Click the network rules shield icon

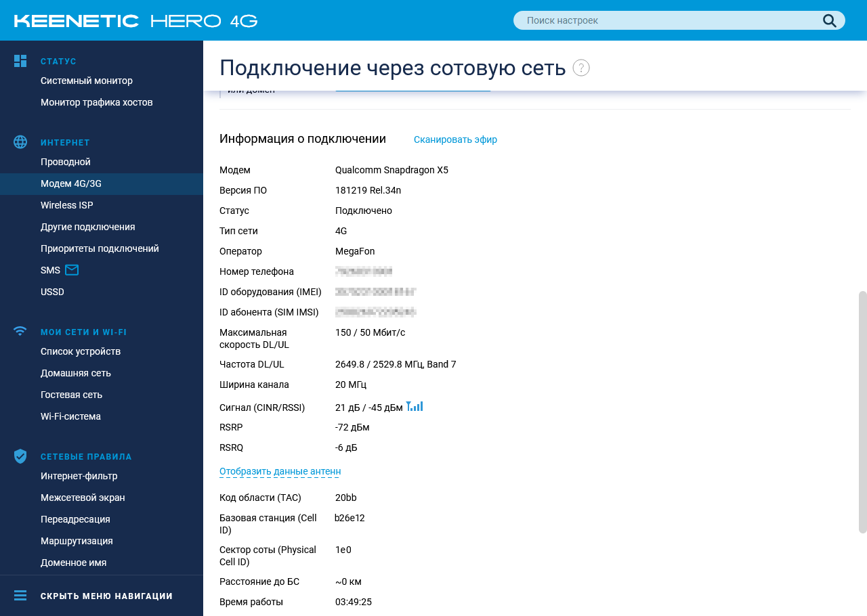click(x=20, y=456)
